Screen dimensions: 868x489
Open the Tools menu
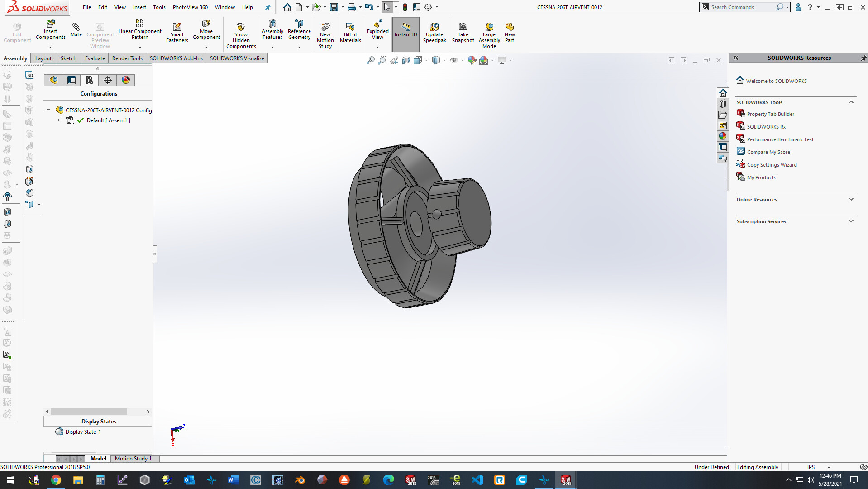point(159,7)
